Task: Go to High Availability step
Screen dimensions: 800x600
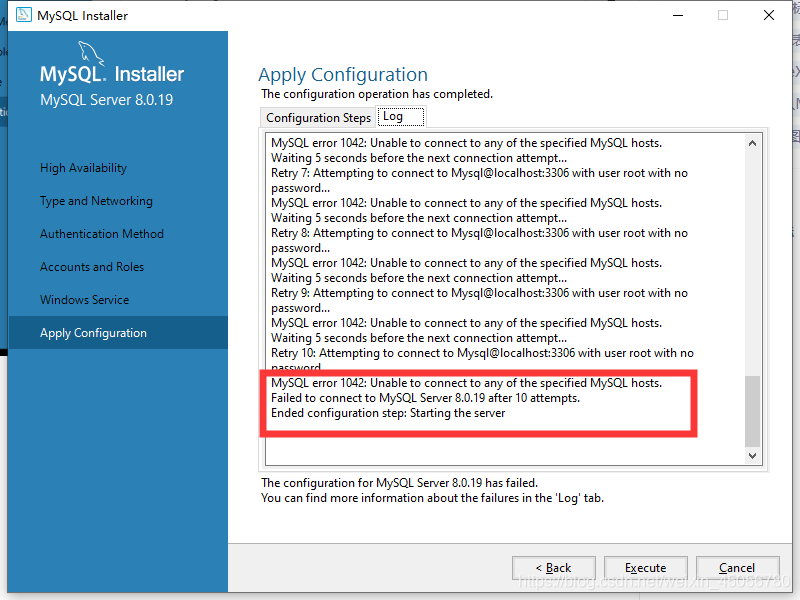Action: pos(83,168)
